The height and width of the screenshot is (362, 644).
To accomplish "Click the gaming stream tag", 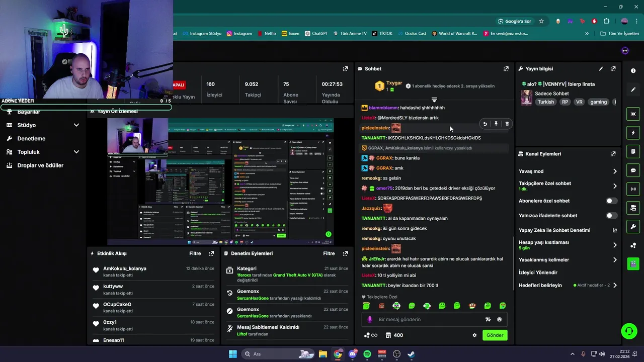I will pyautogui.click(x=598, y=102).
